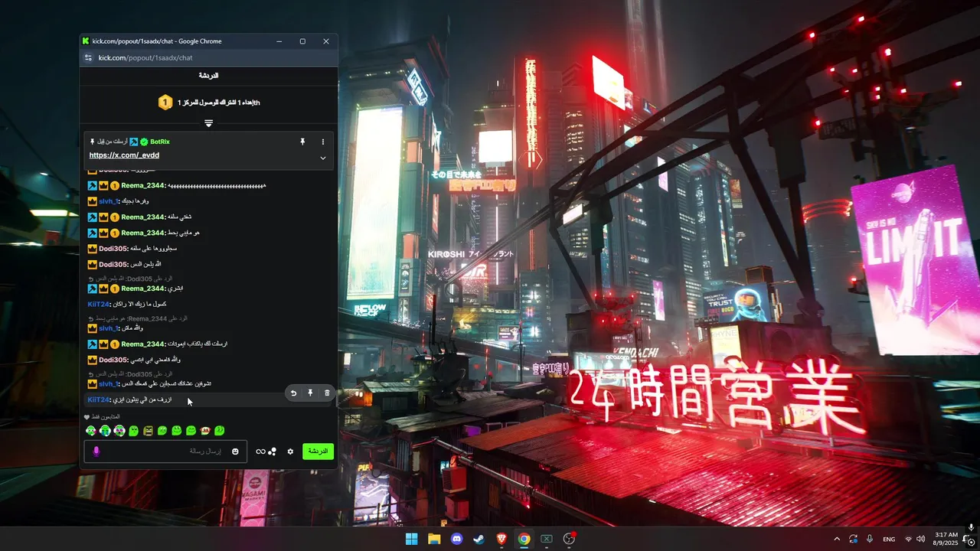980x551 pixels.
Task: Open the 3:17 AM clock and calendar
Action: (945, 539)
